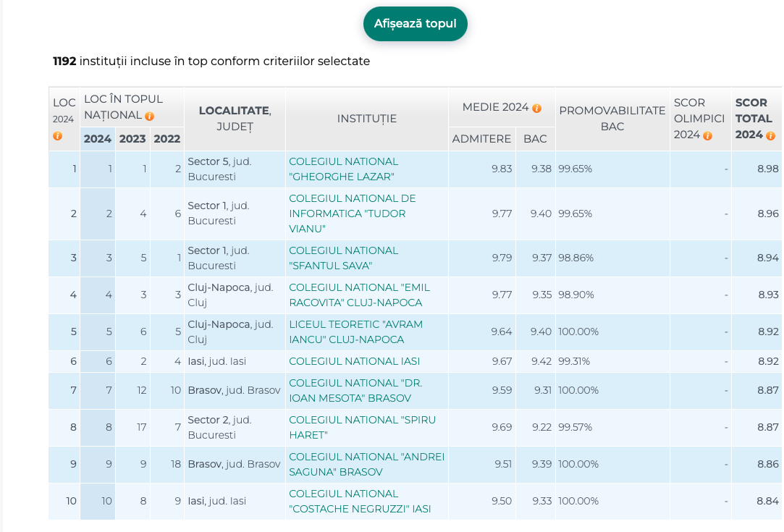Select the 2022 national ranking column header
Viewport: 784px width, 532px height.
pos(167,139)
